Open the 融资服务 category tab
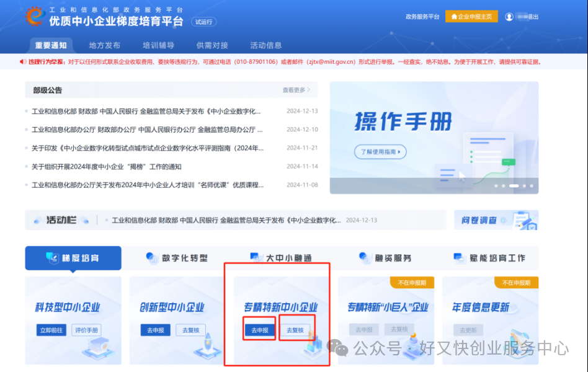The height and width of the screenshot is (372, 588). [x=386, y=258]
